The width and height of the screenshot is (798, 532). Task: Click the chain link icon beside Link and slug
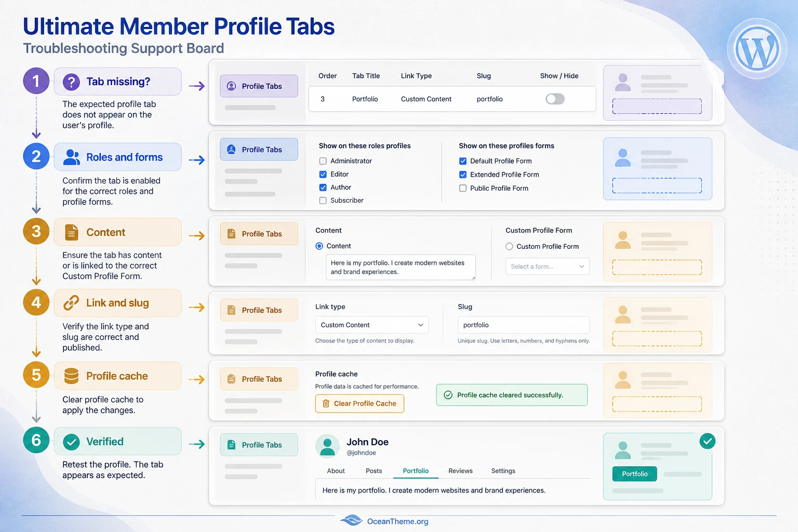(x=71, y=303)
